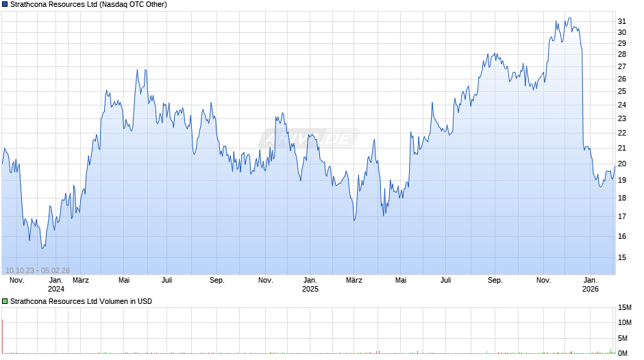Click the price axis label 31
The width and height of the screenshot is (644, 360).
pos(622,21)
